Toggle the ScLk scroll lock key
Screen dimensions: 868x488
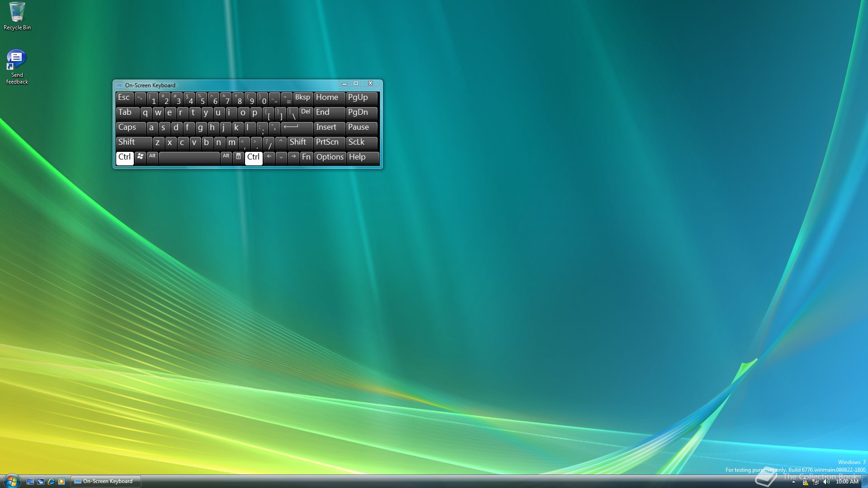pyautogui.click(x=362, y=143)
